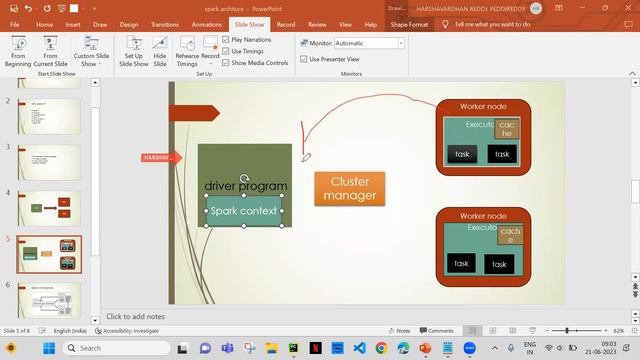The image size is (640, 360).
Task: Start Rehearse Timings
Action: [187, 51]
